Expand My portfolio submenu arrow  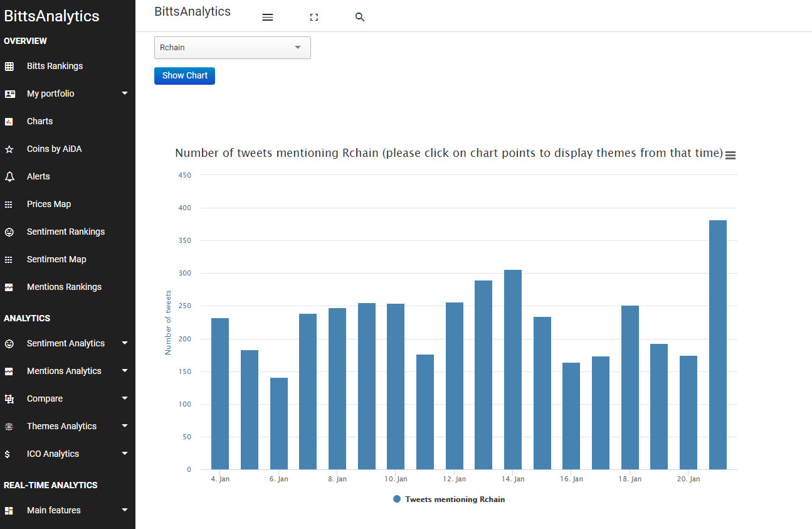[125, 94]
